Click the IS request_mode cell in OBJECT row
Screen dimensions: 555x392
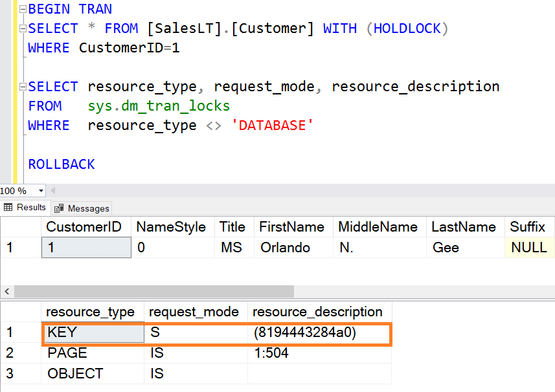(196, 373)
